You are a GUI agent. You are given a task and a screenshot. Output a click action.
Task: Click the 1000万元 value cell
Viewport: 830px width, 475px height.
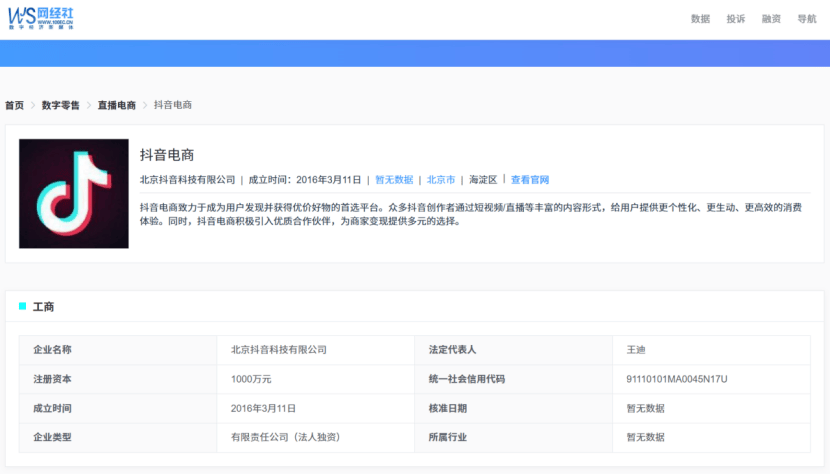[315, 379]
